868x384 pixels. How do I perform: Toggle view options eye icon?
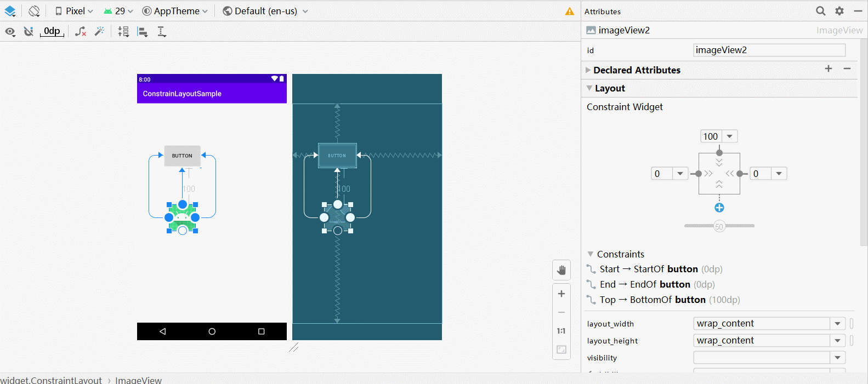point(10,32)
